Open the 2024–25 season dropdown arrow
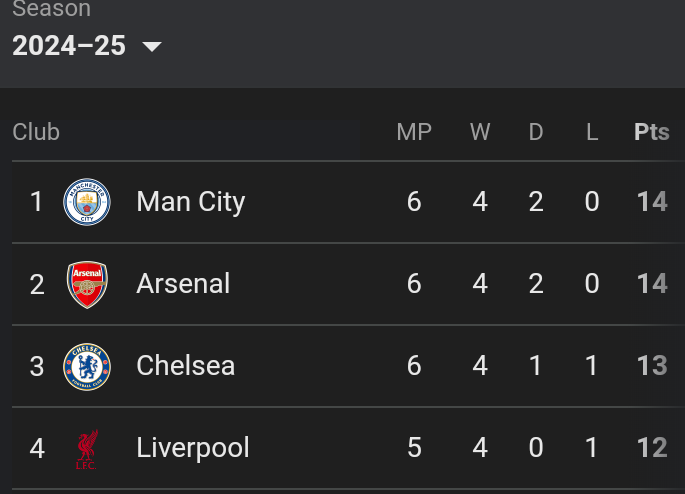Viewport: 685px width, 494px height. pos(152,46)
